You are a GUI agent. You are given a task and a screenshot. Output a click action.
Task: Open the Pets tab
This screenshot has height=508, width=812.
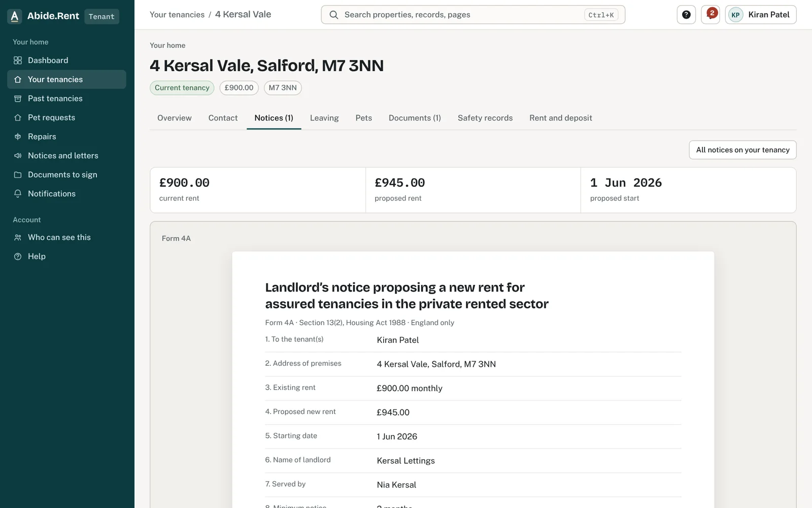(364, 118)
